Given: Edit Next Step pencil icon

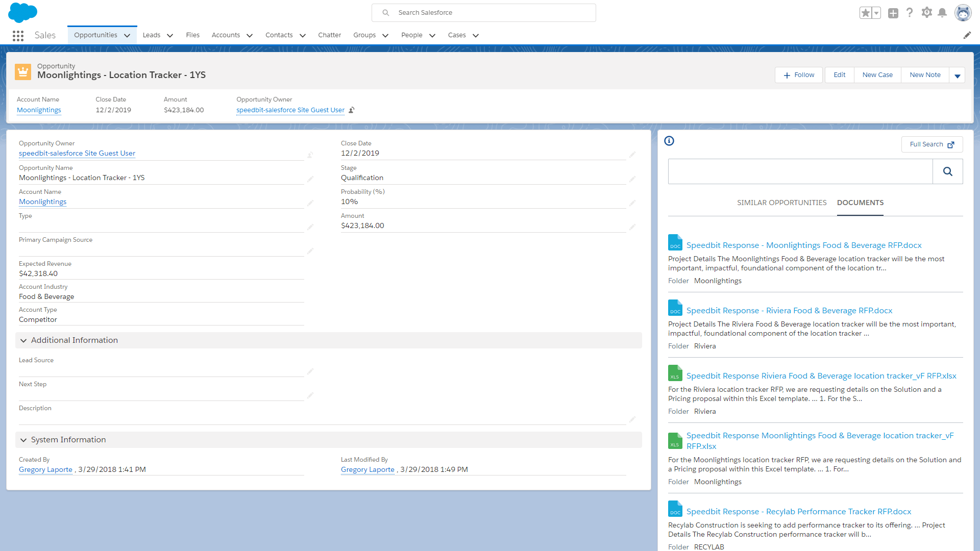Looking at the screenshot, I should click(x=310, y=395).
